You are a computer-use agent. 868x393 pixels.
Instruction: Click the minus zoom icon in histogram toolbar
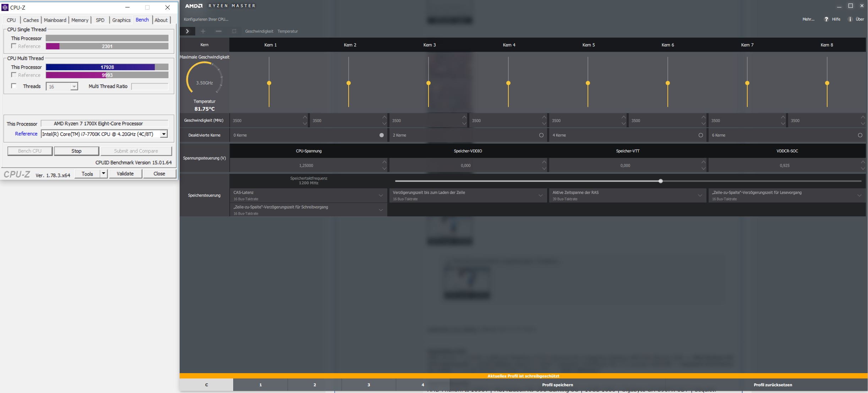pos(219,31)
